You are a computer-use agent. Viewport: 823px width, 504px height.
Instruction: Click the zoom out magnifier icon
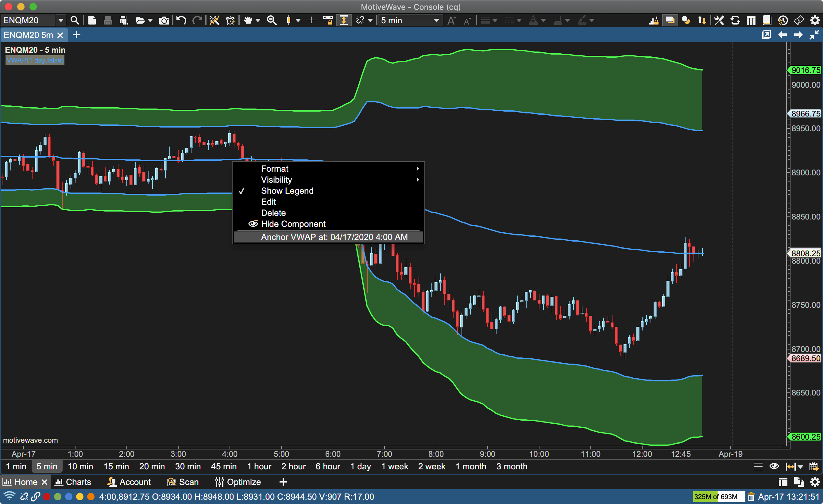pos(272,21)
